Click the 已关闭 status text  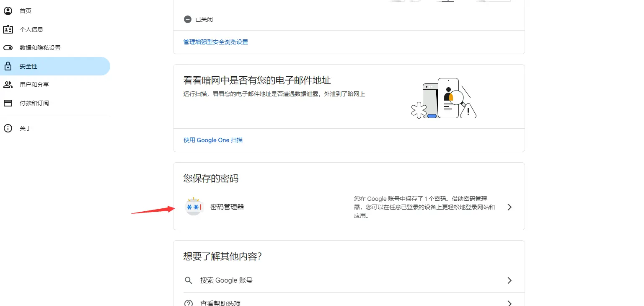(204, 19)
